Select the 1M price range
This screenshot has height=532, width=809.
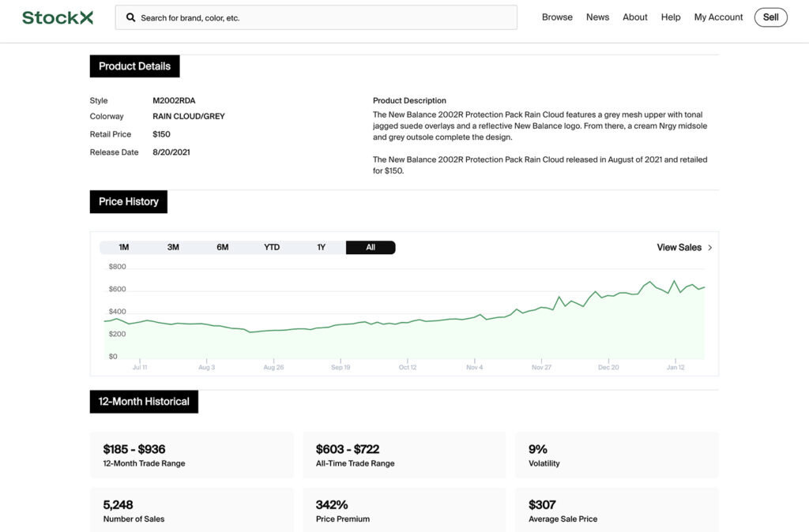pyautogui.click(x=124, y=247)
